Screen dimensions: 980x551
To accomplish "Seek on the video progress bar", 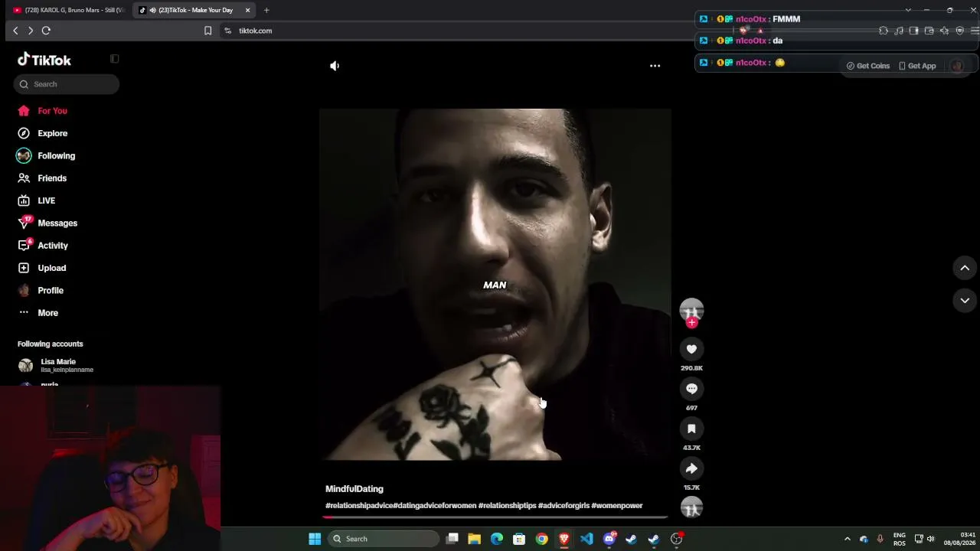I will click(x=495, y=517).
